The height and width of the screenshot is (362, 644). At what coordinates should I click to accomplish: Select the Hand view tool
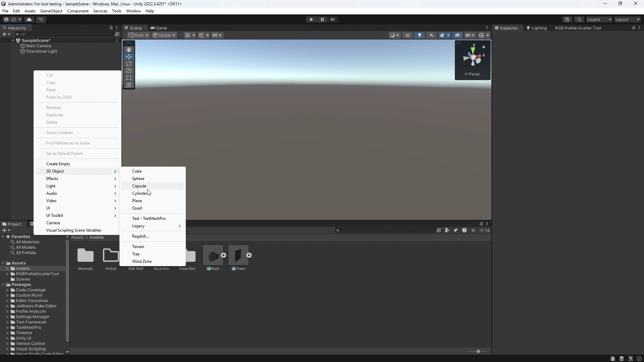(x=129, y=50)
